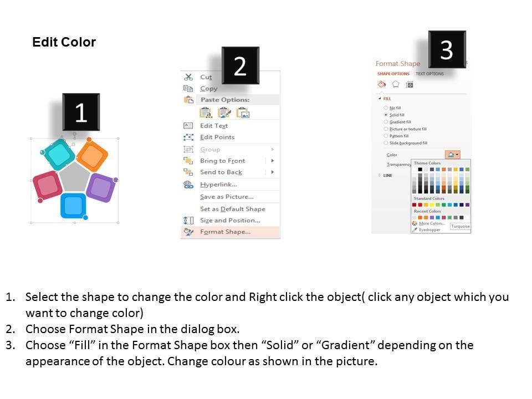Collapse the FILL section
Image resolution: width=532 pixels, height=399 pixels.
click(380, 98)
